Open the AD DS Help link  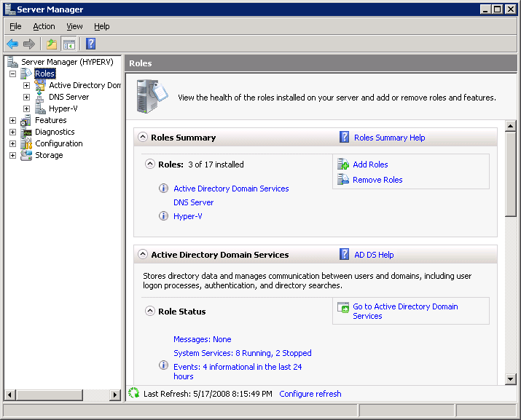(x=374, y=255)
